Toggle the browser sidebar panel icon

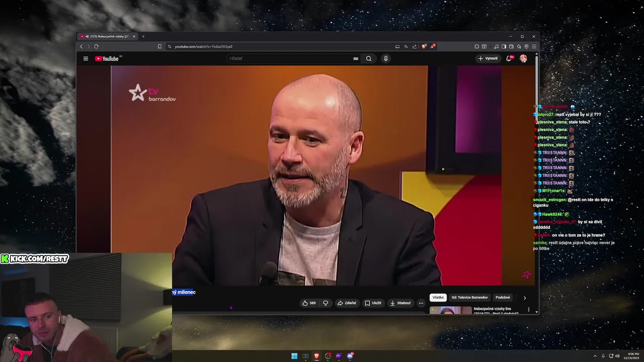[504, 46]
